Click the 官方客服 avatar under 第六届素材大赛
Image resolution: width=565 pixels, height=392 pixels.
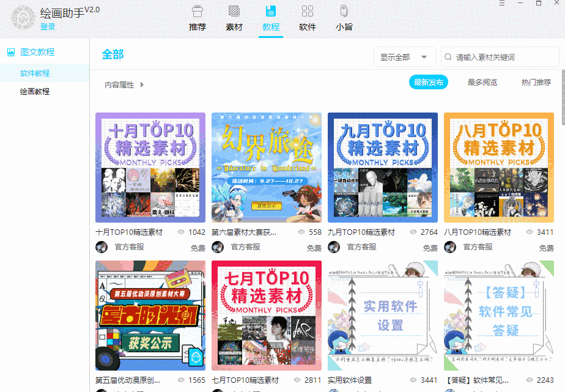click(218, 247)
